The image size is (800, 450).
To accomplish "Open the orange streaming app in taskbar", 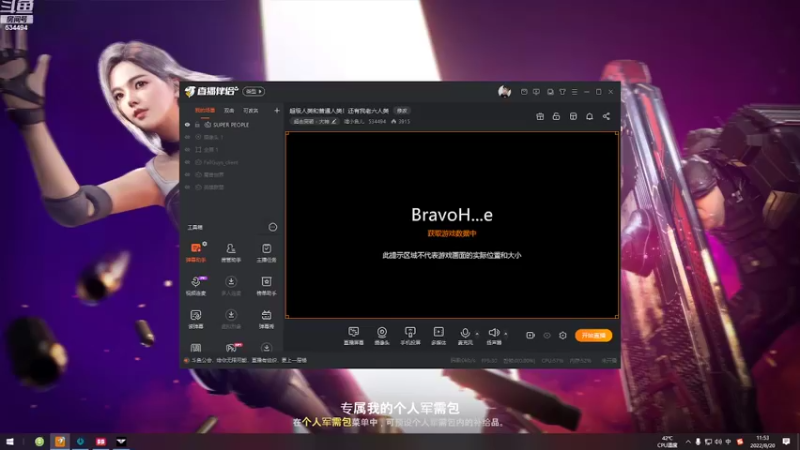I will click(60, 441).
